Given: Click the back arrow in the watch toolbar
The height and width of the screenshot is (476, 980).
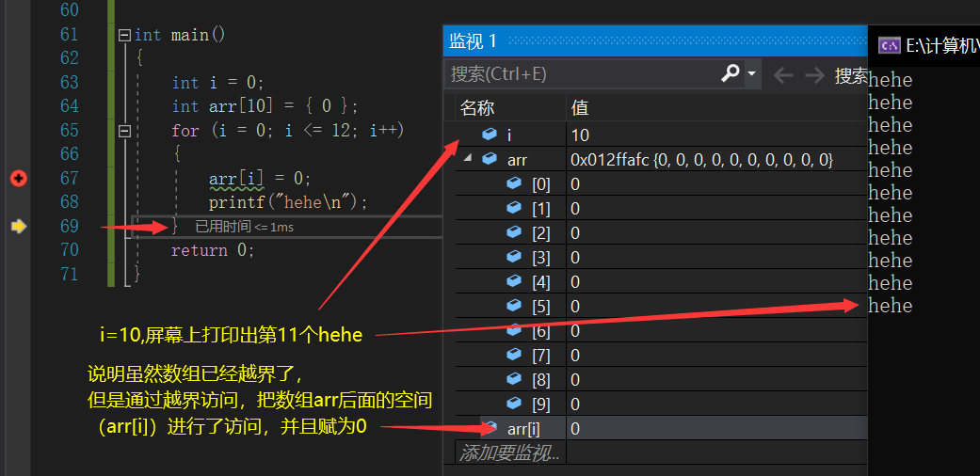Looking at the screenshot, I should point(783,75).
